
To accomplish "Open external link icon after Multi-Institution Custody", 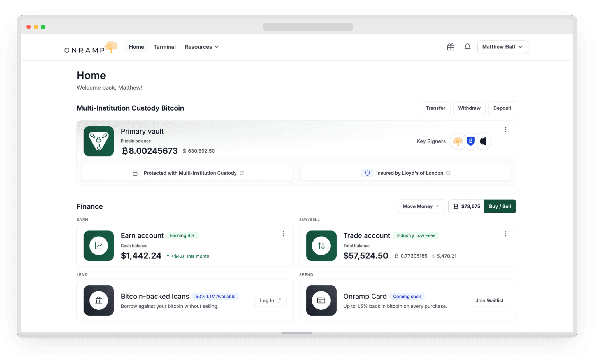I will 242,173.
